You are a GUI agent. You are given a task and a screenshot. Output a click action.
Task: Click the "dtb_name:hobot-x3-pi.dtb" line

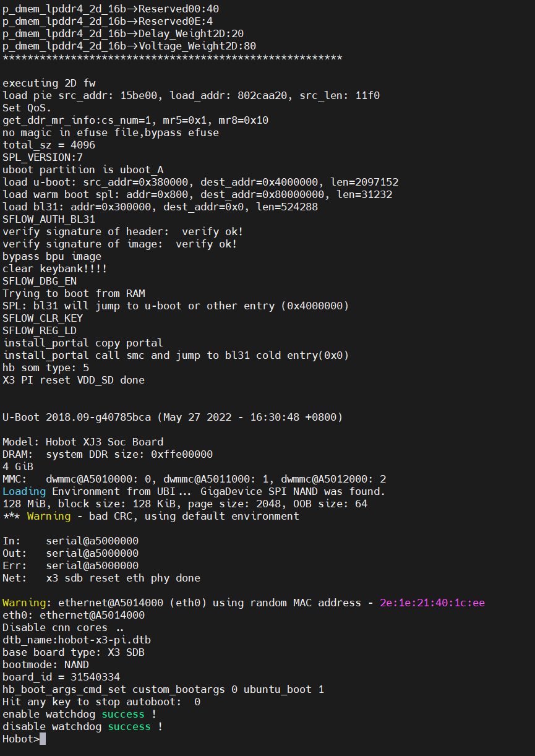coord(77,640)
